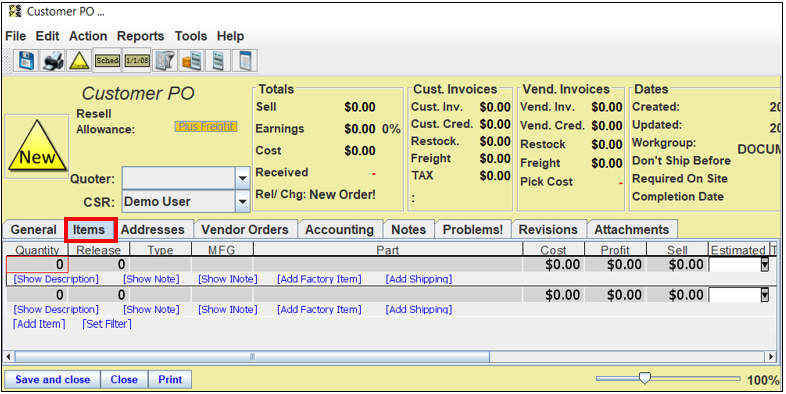Click the document with funnel filter icon

[x=164, y=61]
